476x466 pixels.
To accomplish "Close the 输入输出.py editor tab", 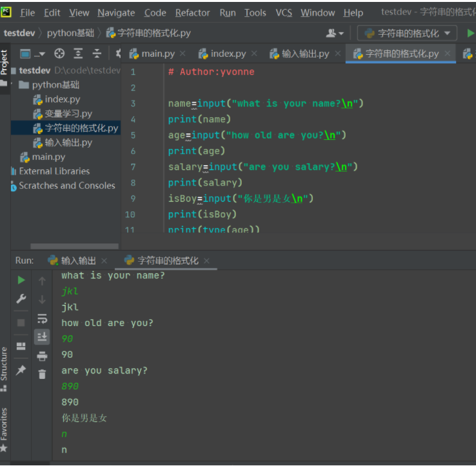I will (x=337, y=53).
